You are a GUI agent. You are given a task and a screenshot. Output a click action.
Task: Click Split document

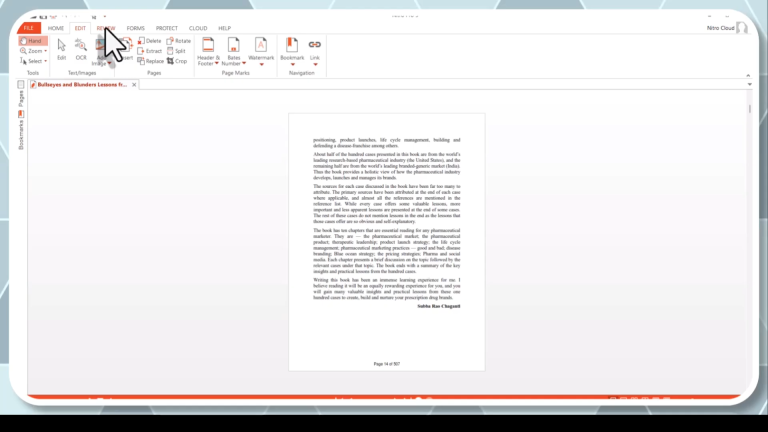pyautogui.click(x=176, y=51)
